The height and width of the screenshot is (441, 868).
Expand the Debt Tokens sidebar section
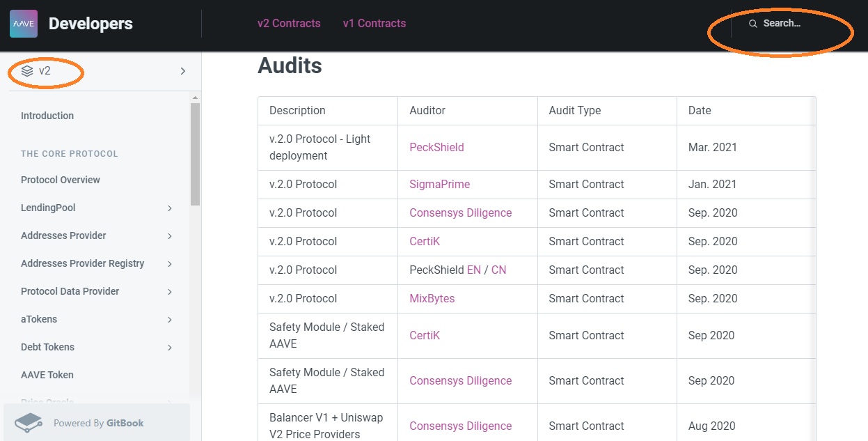click(x=170, y=348)
